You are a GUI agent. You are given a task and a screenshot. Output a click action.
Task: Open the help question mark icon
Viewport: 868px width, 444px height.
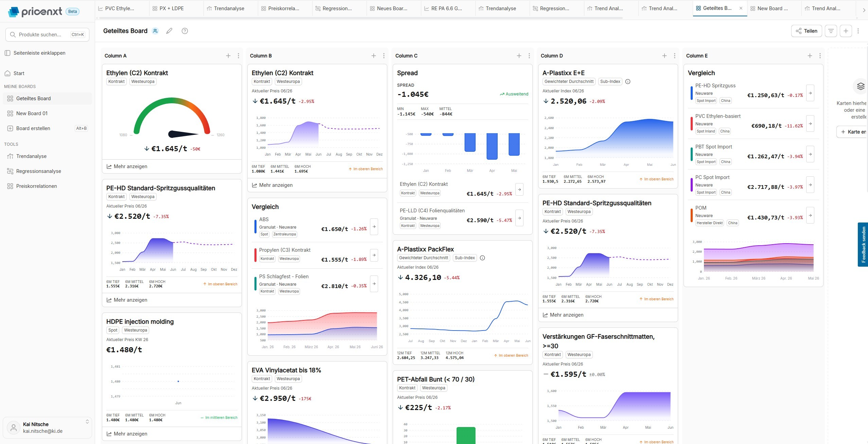tap(185, 31)
